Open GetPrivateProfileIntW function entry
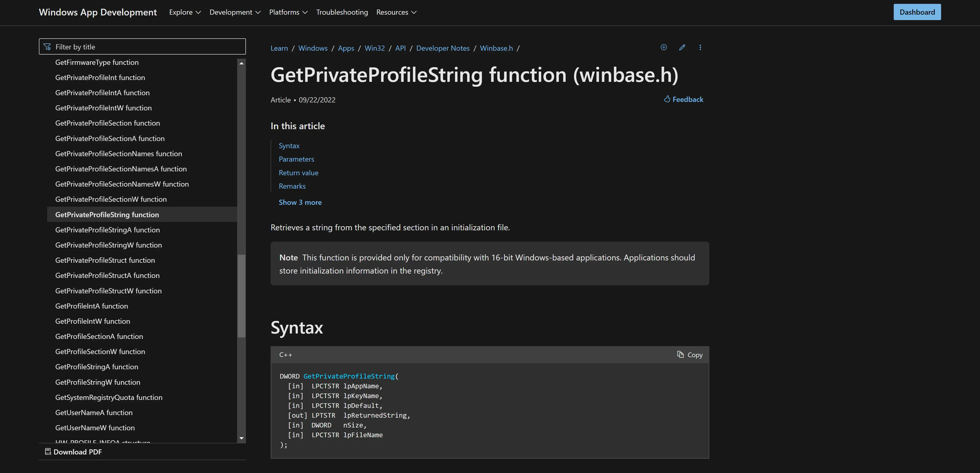 pos(103,108)
